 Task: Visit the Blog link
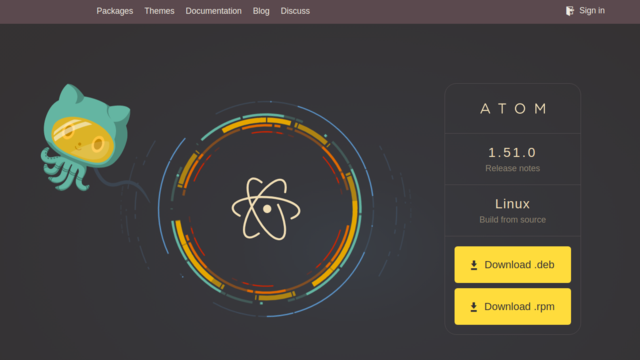click(x=261, y=11)
